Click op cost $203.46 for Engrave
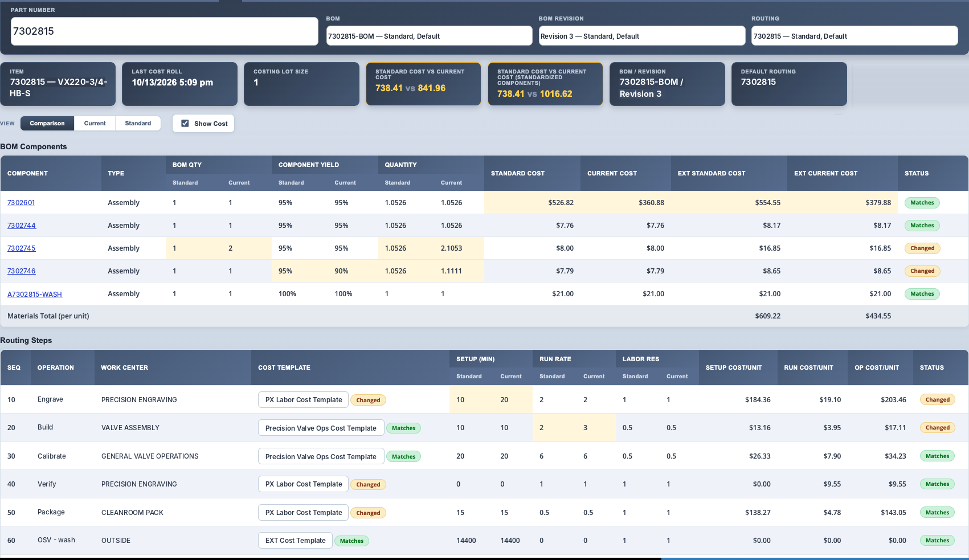This screenshot has width=969, height=560. (x=893, y=400)
